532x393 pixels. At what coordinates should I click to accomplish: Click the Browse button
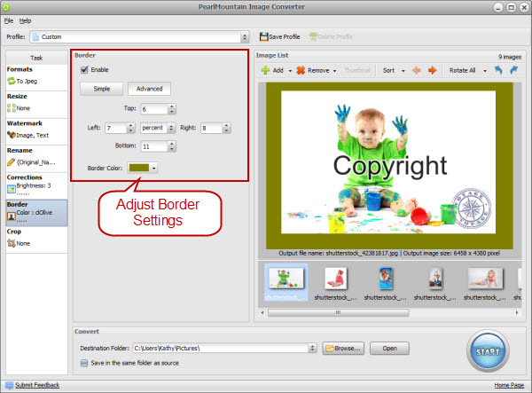click(x=345, y=348)
